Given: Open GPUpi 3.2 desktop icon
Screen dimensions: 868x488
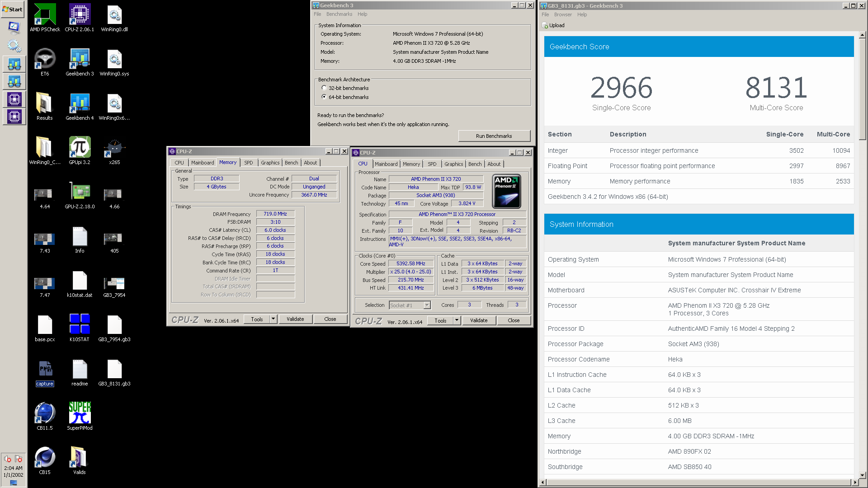Looking at the screenshot, I should tap(80, 150).
